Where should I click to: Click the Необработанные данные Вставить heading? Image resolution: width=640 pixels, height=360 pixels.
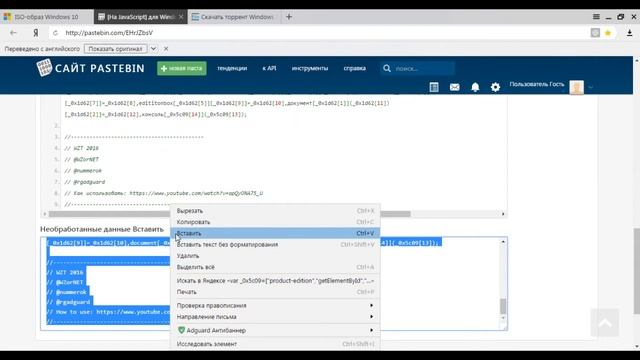pos(102,229)
